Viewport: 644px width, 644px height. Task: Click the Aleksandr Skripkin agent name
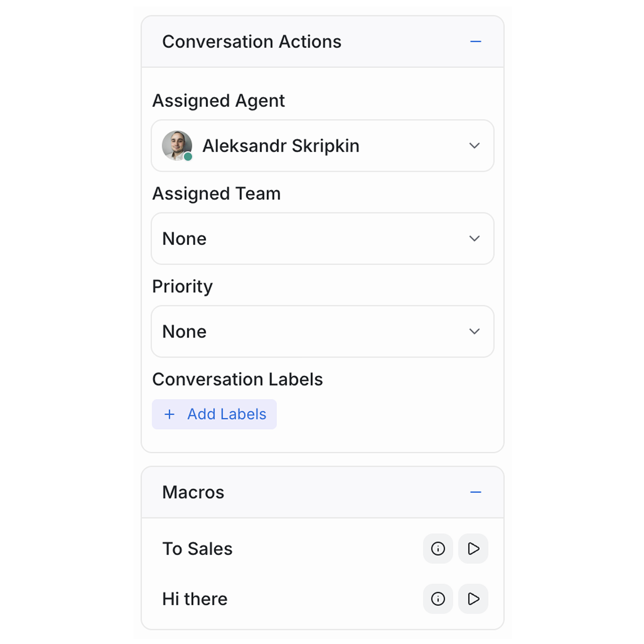tap(281, 146)
